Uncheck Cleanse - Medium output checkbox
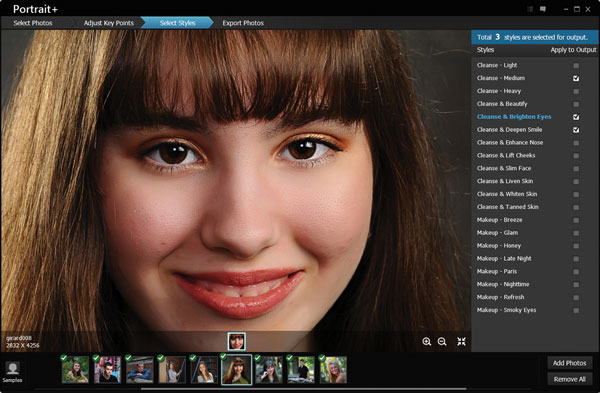Screen dimensions: 600x393 (x=576, y=78)
